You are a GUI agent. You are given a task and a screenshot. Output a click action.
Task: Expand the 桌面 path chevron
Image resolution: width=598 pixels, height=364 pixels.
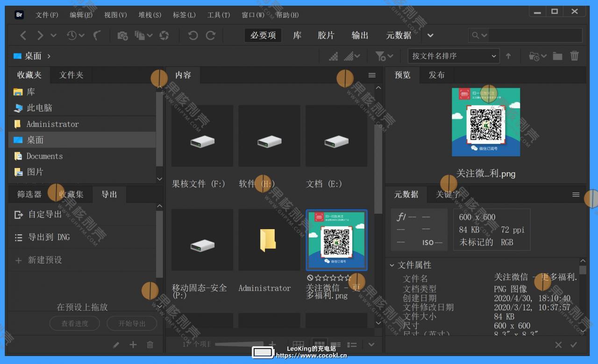coord(49,56)
